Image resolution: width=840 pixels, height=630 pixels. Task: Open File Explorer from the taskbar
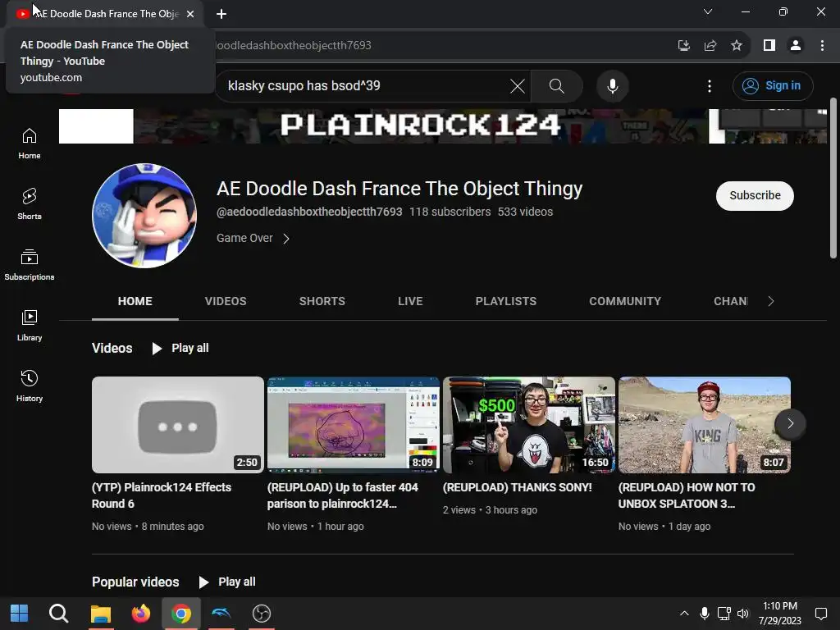[100, 614]
